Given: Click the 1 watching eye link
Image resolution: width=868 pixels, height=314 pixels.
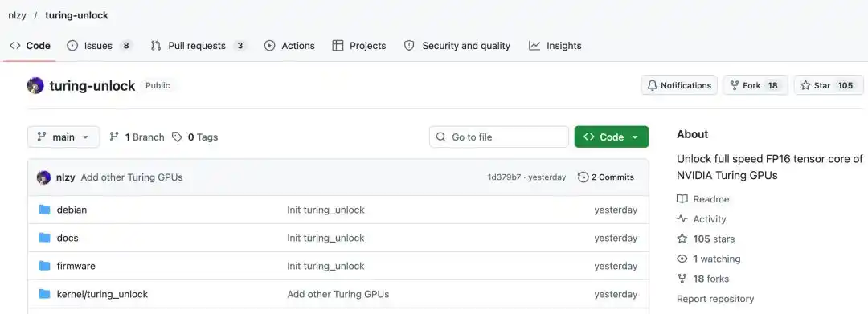Looking at the screenshot, I should (x=709, y=259).
